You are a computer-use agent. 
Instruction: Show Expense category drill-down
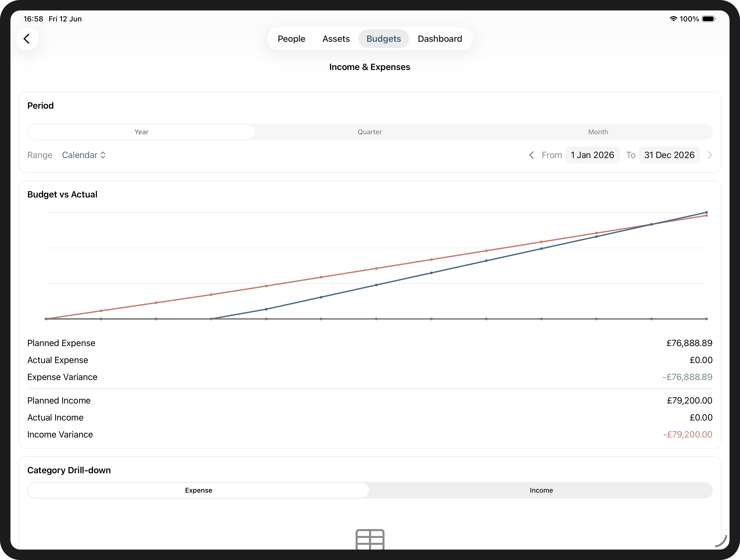198,491
